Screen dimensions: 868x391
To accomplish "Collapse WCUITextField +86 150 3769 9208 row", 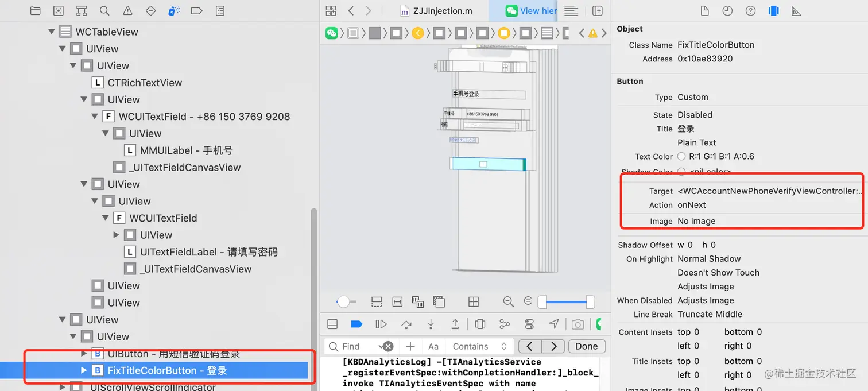I will [95, 117].
